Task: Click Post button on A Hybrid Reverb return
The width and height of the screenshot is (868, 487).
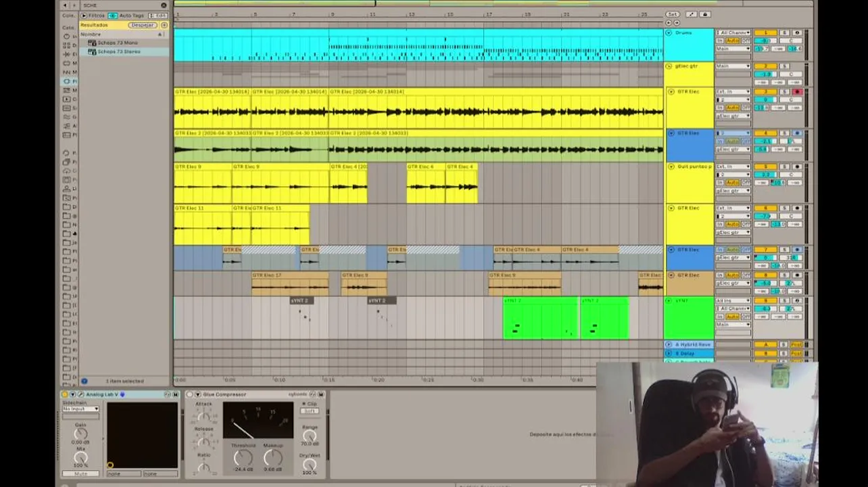Action: (796, 344)
